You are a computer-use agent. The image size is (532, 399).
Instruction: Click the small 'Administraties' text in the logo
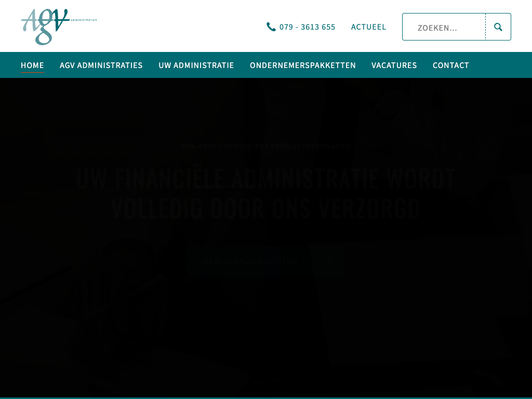click(x=83, y=20)
